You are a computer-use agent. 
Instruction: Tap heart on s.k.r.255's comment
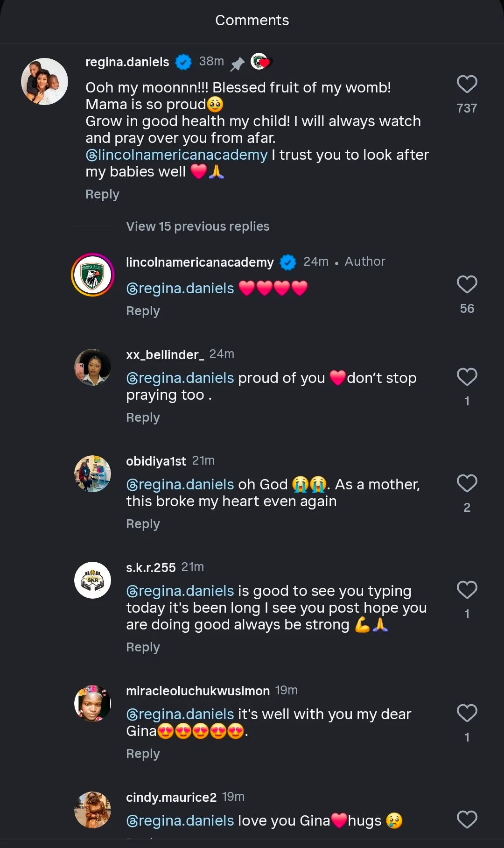point(467,590)
